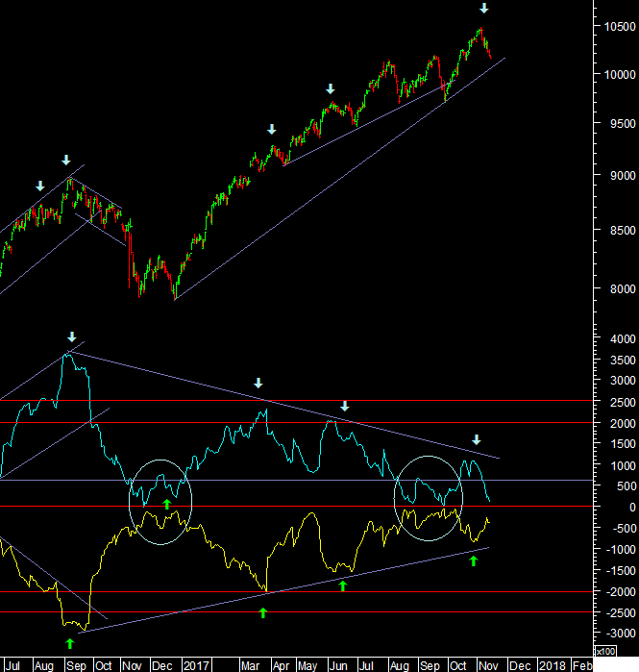Click the 10000 price axis label
639x672 pixels.
pyautogui.click(x=619, y=75)
